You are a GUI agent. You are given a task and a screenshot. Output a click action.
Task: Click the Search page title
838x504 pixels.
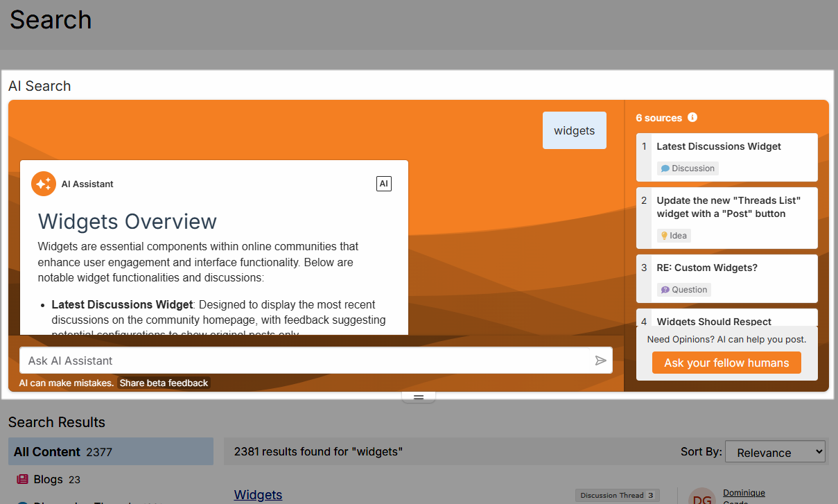click(51, 19)
